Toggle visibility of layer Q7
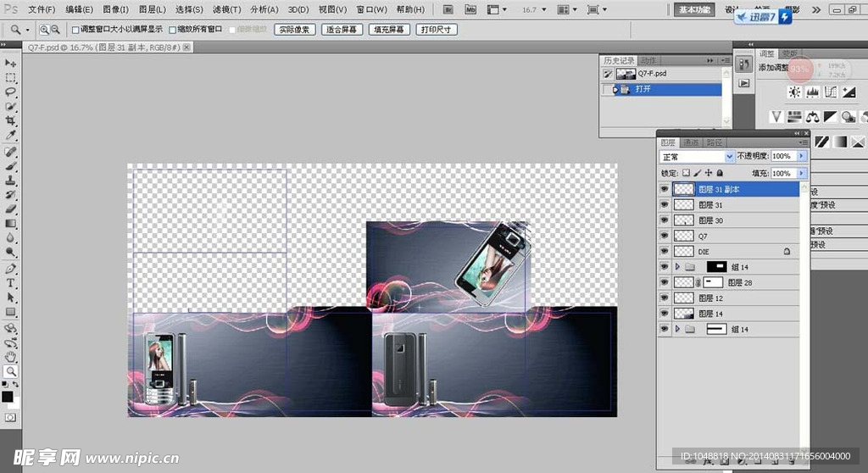Image resolution: width=868 pixels, height=473 pixels. 665,236
